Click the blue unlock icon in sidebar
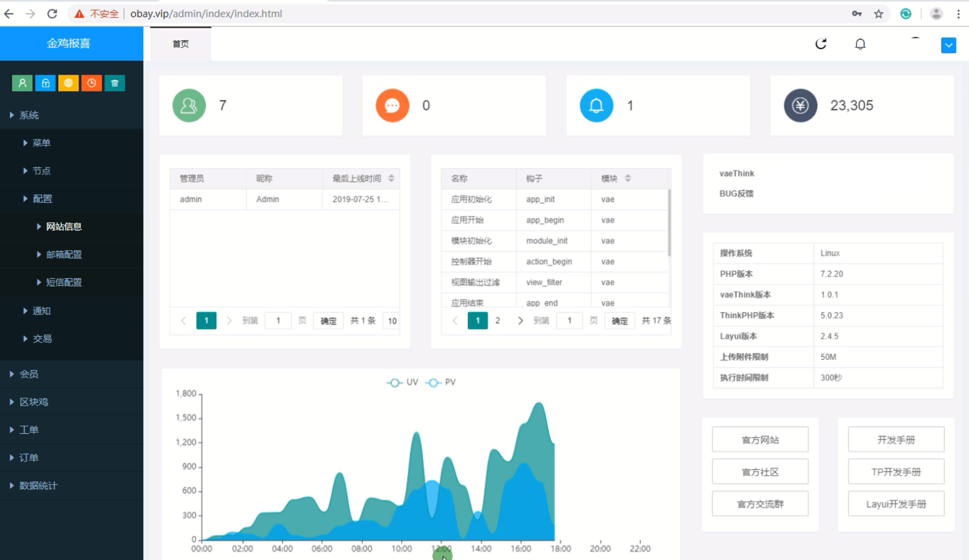 pos(45,83)
